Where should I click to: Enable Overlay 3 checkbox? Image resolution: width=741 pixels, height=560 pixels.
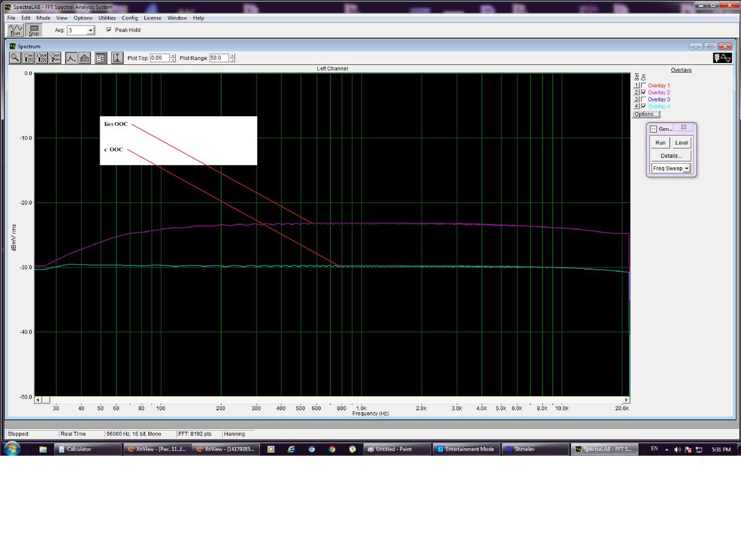[x=644, y=99]
